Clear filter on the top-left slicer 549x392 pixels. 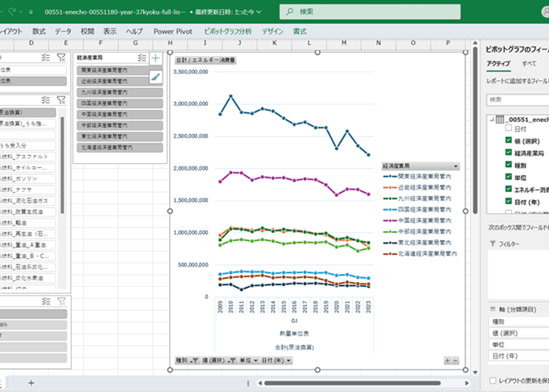click(x=61, y=58)
